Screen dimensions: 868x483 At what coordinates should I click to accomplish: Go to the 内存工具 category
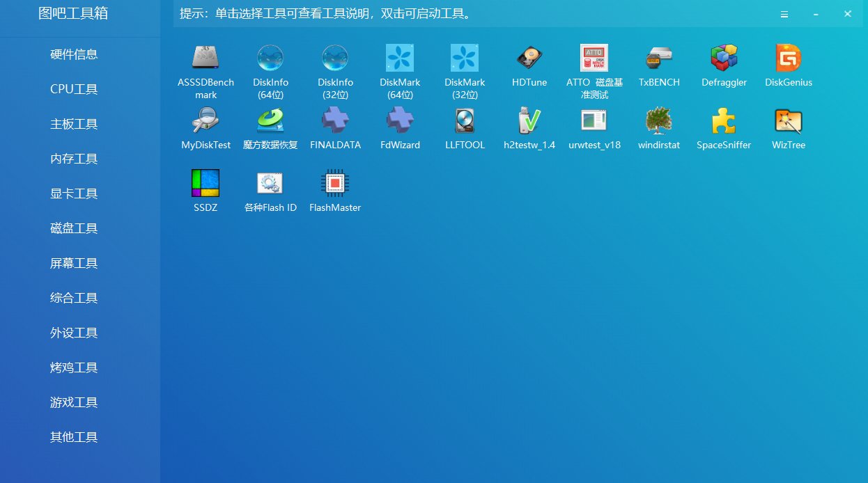[74, 159]
